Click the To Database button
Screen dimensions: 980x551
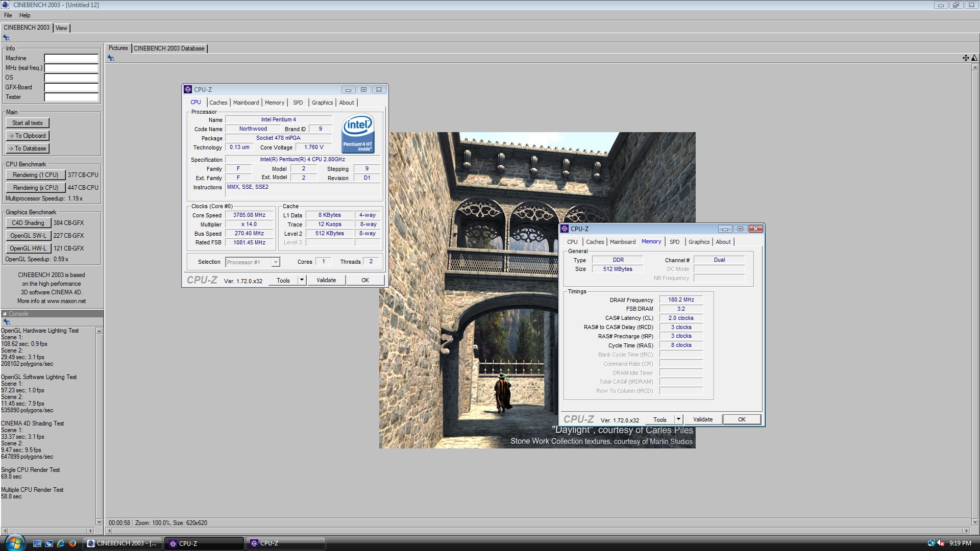[x=28, y=148]
